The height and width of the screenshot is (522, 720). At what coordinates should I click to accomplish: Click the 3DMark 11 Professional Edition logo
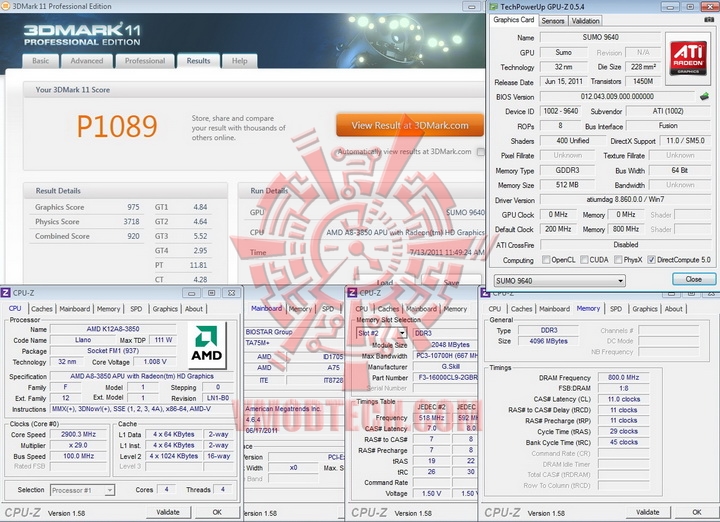[x=82, y=34]
